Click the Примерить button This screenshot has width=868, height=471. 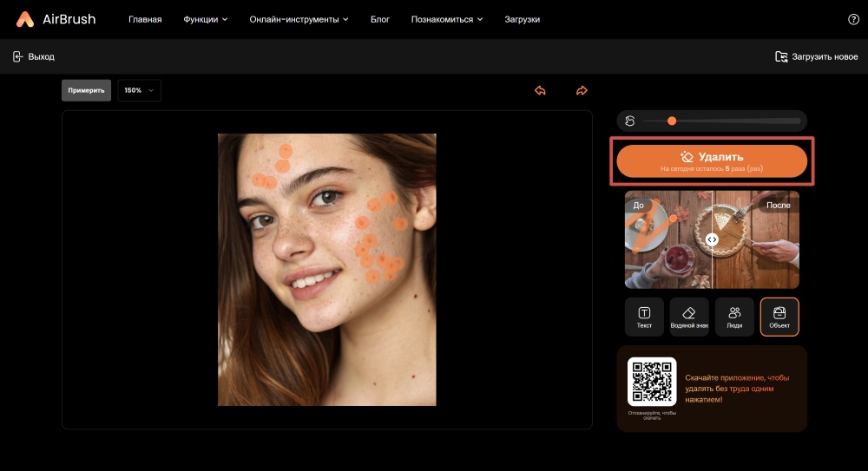pyautogui.click(x=86, y=90)
